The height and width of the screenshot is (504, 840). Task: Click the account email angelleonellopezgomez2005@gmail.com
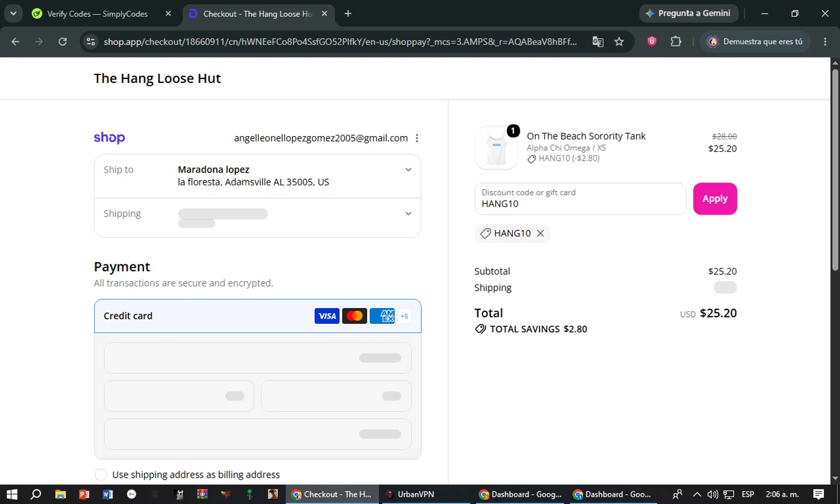point(321,138)
